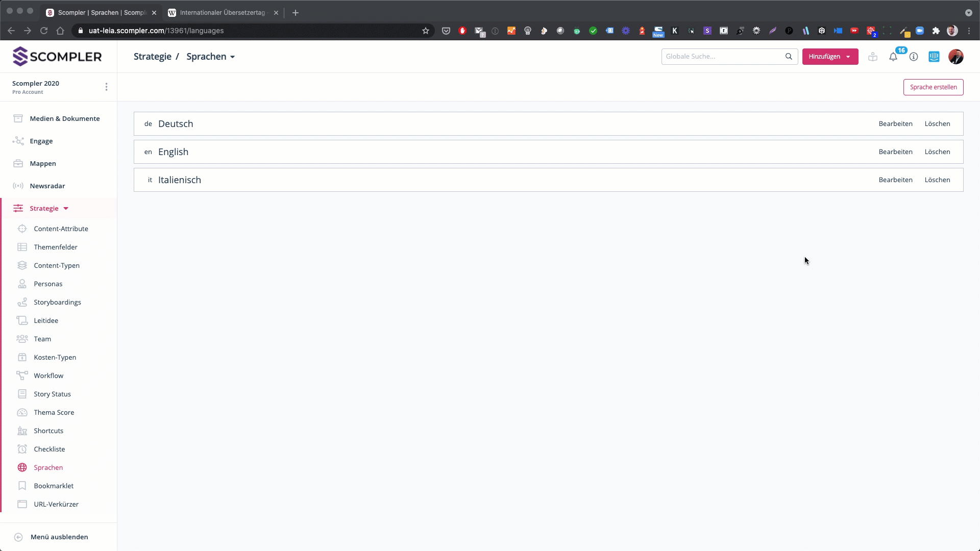
Task: Open the user profile avatar
Action: pos(955,57)
